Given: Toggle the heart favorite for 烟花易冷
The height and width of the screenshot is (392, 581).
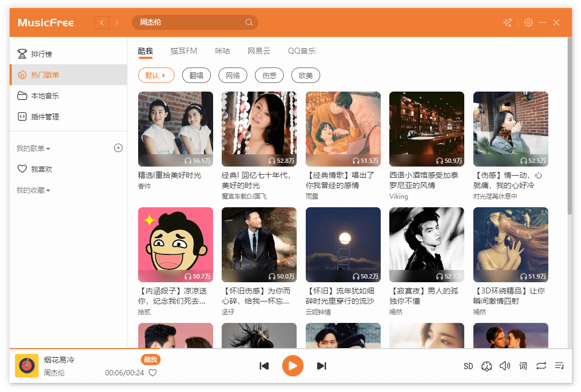Looking at the screenshot, I should [x=153, y=373].
